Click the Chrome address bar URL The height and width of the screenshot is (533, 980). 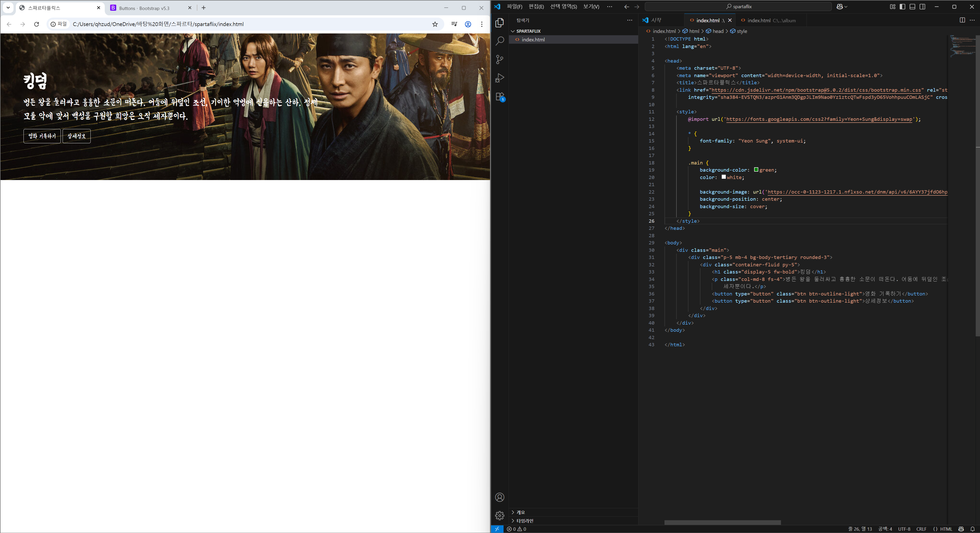coord(158,24)
